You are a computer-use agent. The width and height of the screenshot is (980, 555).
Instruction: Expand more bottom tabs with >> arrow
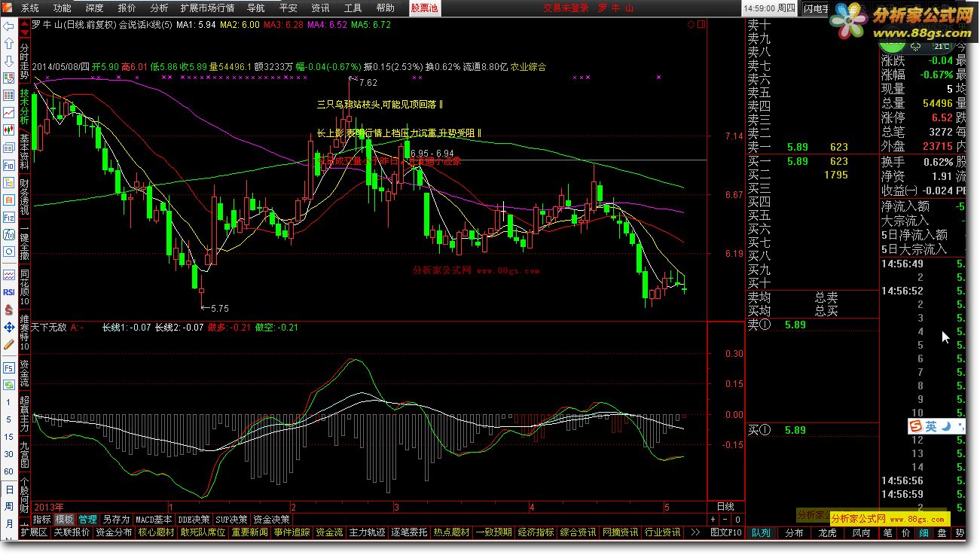pyautogui.click(x=695, y=532)
